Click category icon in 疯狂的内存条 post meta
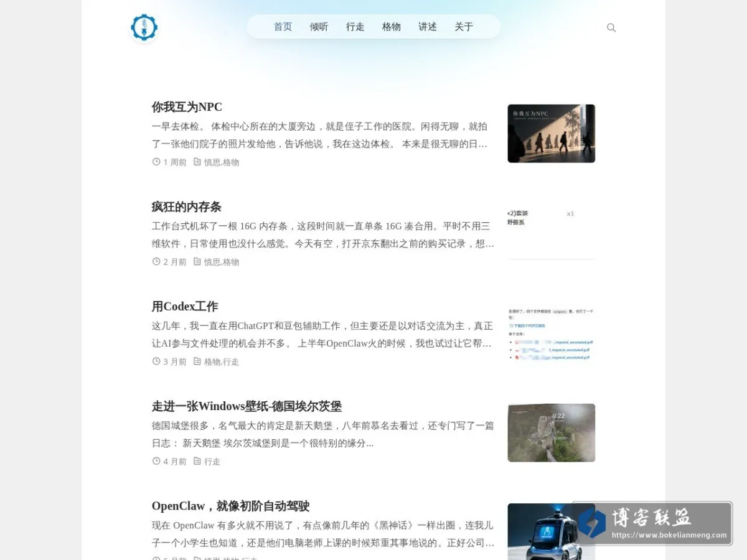 point(197,261)
